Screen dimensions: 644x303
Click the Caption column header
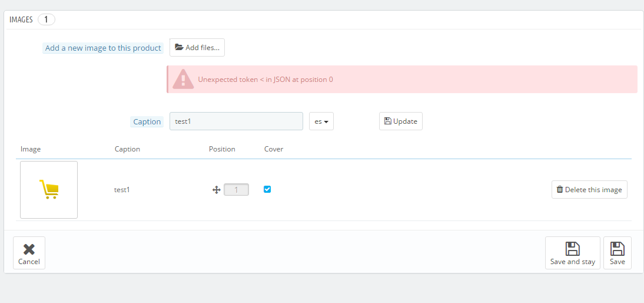127,149
